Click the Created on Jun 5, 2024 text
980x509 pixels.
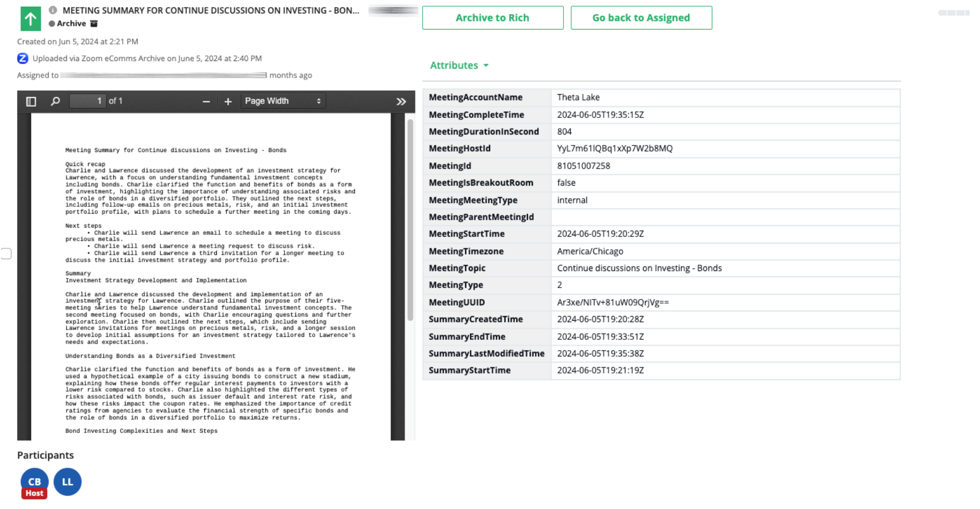78,41
